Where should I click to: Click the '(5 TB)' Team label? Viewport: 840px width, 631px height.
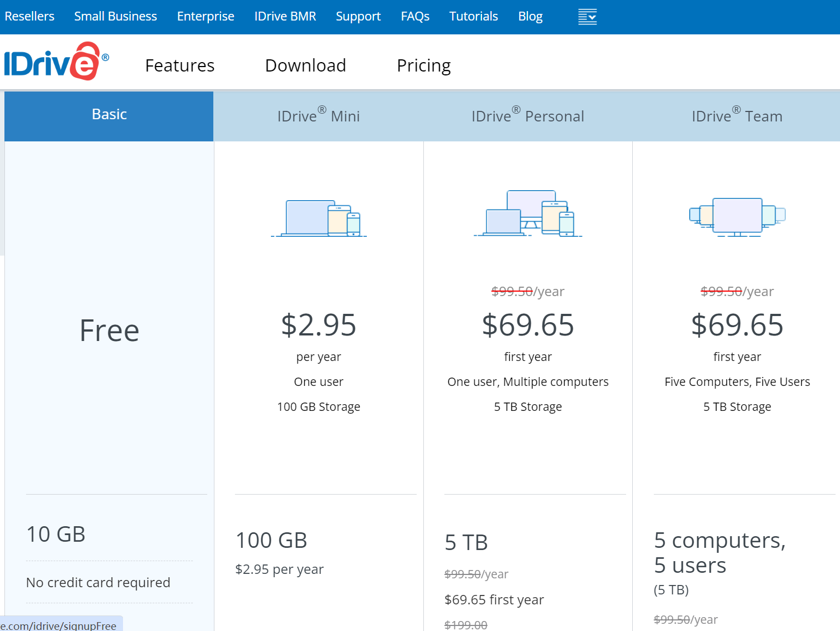[671, 590]
